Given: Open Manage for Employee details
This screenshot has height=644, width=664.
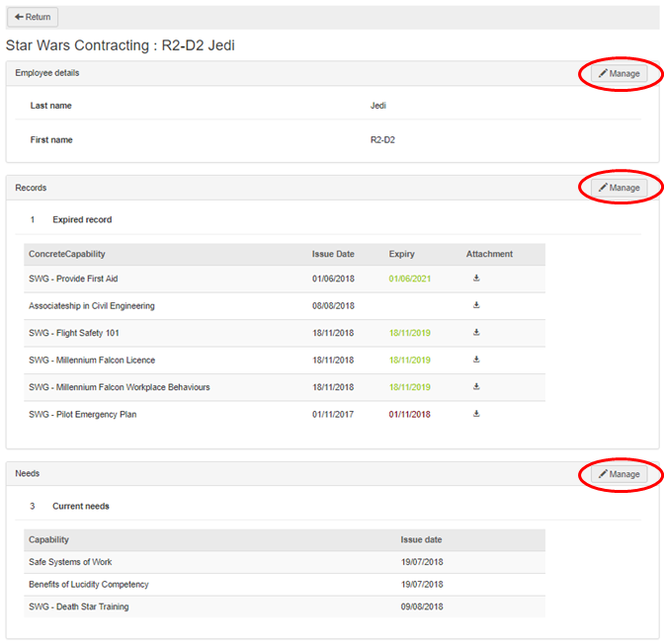Looking at the screenshot, I should (x=619, y=74).
